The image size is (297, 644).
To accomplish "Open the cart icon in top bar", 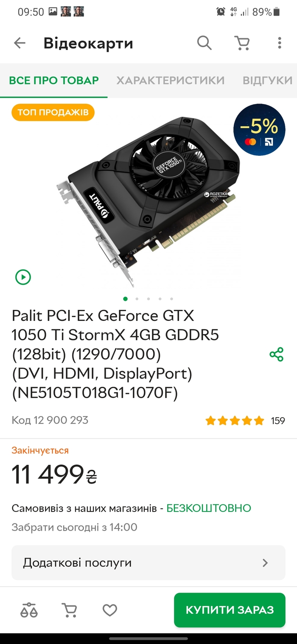I will [x=242, y=43].
